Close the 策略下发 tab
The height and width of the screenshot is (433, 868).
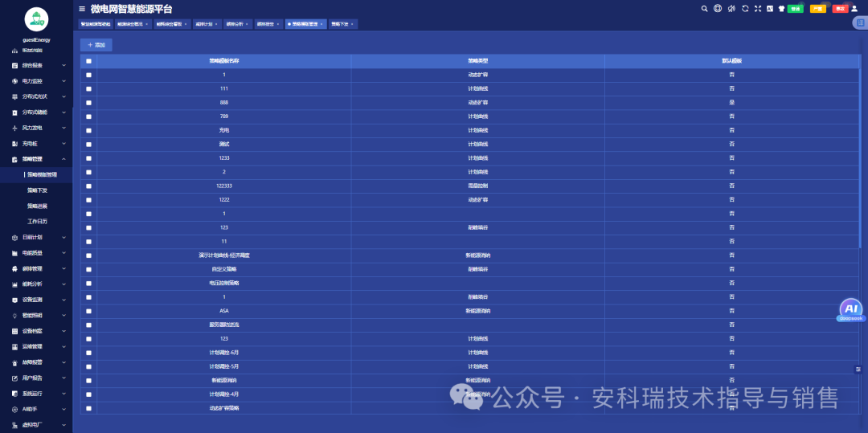(352, 24)
